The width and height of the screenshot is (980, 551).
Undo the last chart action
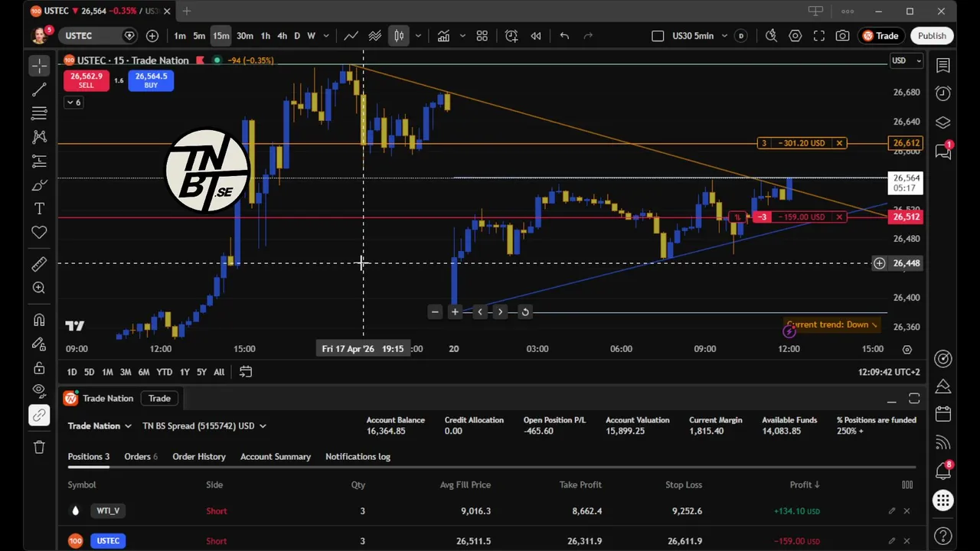tap(564, 36)
